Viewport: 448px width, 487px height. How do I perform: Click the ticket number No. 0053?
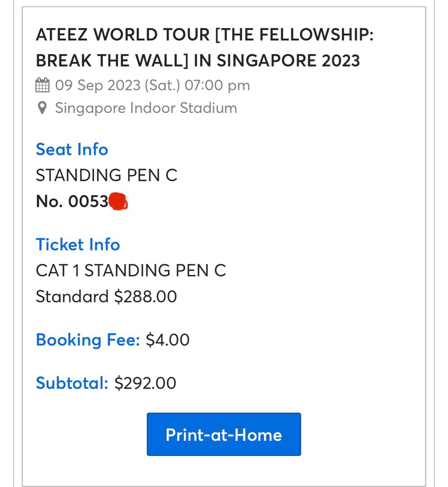[72, 201]
